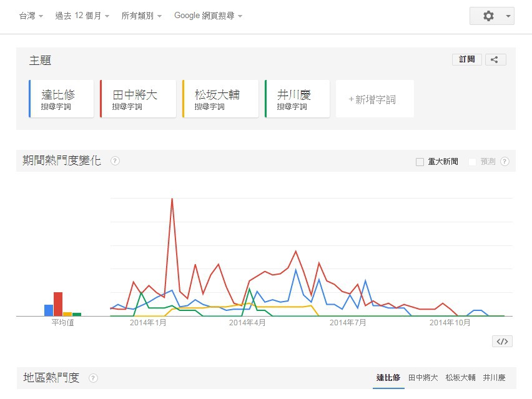Click +新增字詞 to add a term
This screenshot has width=532, height=399.
click(375, 99)
